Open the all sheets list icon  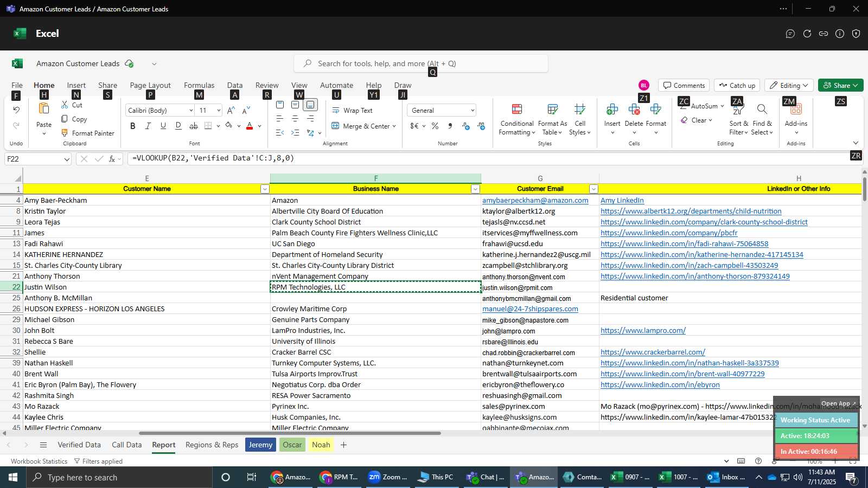point(43,445)
